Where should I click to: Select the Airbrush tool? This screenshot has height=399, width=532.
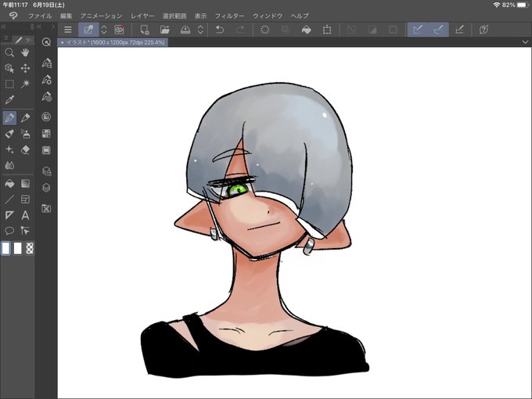pyautogui.click(x=25, y=134)
